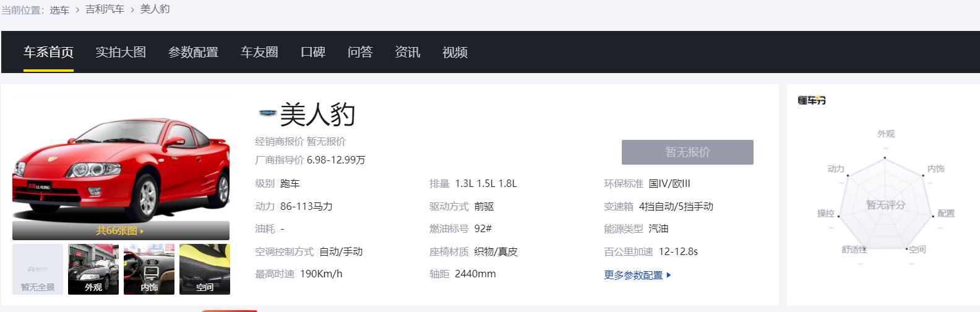Screen dimensions: 980x312
Task: Click the 厂商指导价 6.98-12.99万 text
Action: click(x=310, y=160)
